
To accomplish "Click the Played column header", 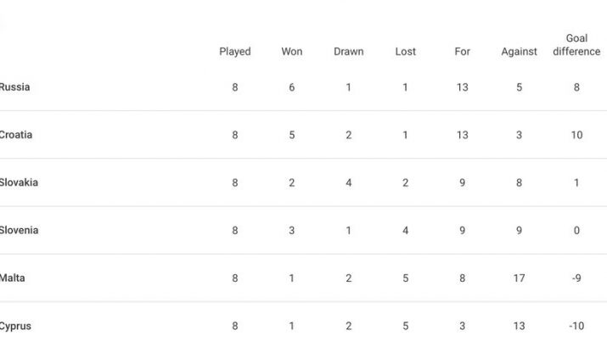I will click(235, 52).
